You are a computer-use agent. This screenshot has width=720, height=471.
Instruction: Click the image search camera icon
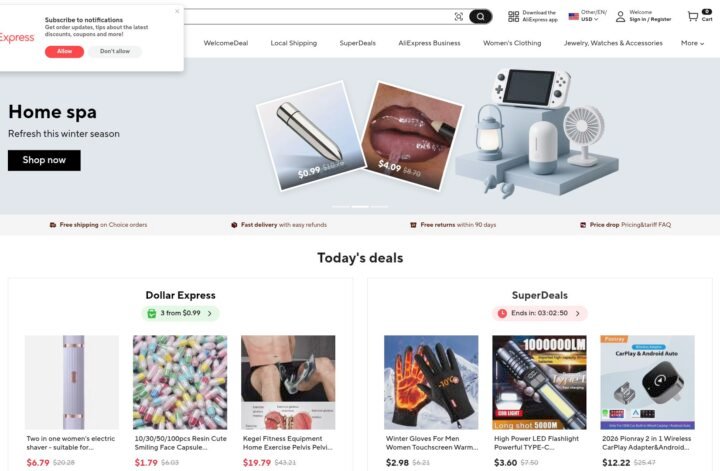point(458,17)
